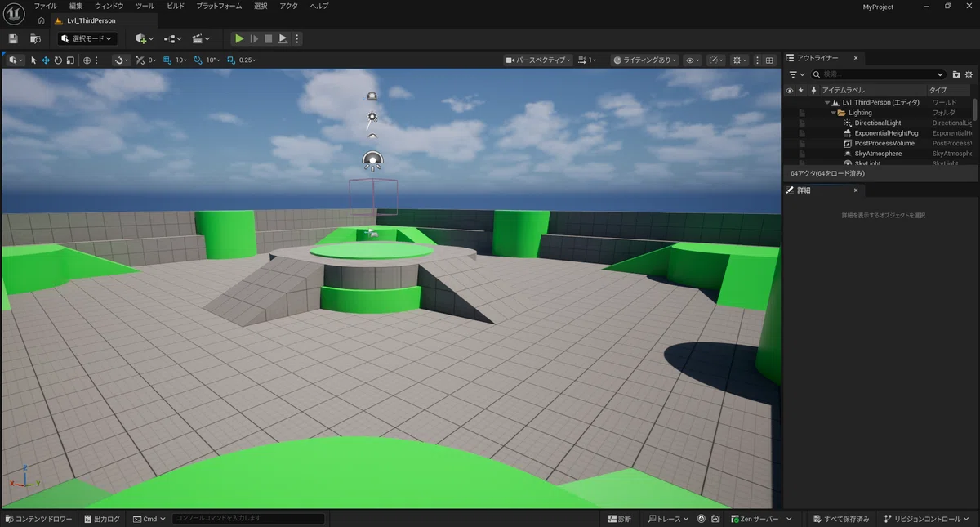Click the advance frame skip button
The width and height of the screenshot is (980, 527).
(254, 38)
